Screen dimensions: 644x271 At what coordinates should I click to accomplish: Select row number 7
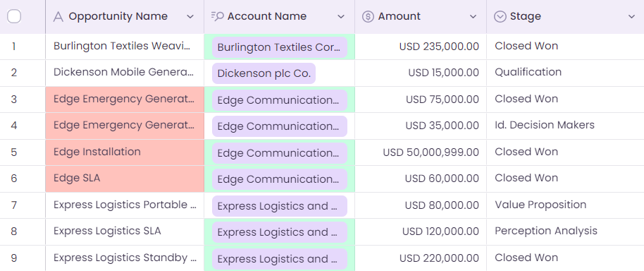(x=14, y=205)
